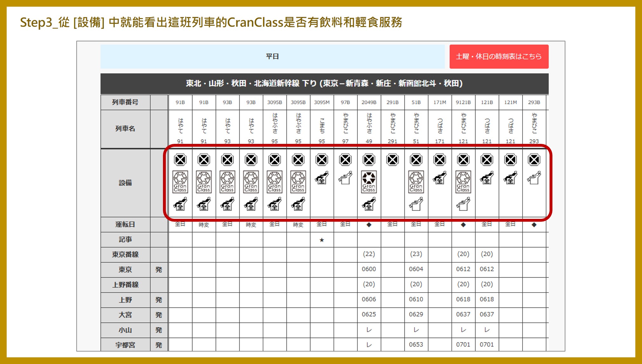Click the reserved seat icon under Komachi 3095M
The image size is (642, 364).
click(321, 178)
